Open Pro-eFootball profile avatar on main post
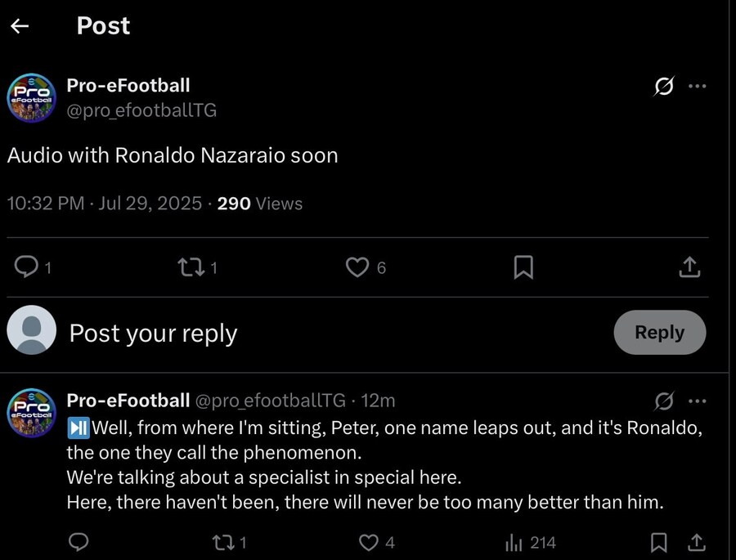 pos(32,98)
